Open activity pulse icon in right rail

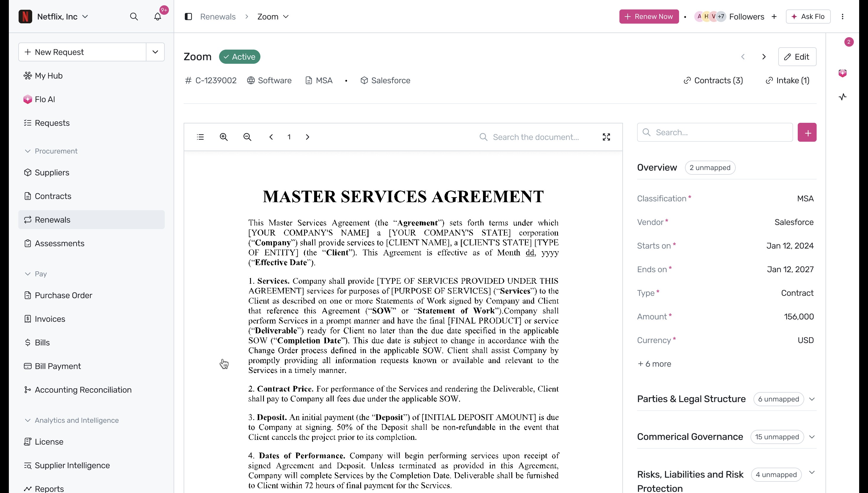843,97
